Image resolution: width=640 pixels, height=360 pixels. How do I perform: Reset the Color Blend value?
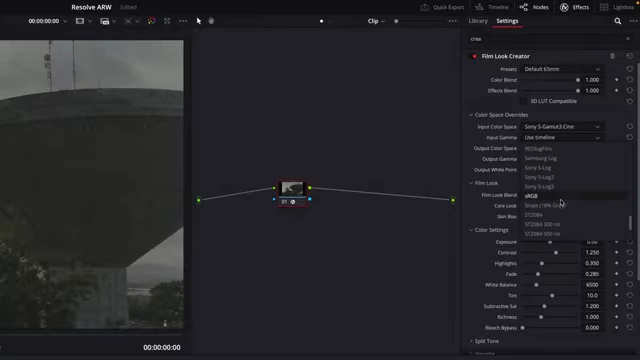(629, 80)
